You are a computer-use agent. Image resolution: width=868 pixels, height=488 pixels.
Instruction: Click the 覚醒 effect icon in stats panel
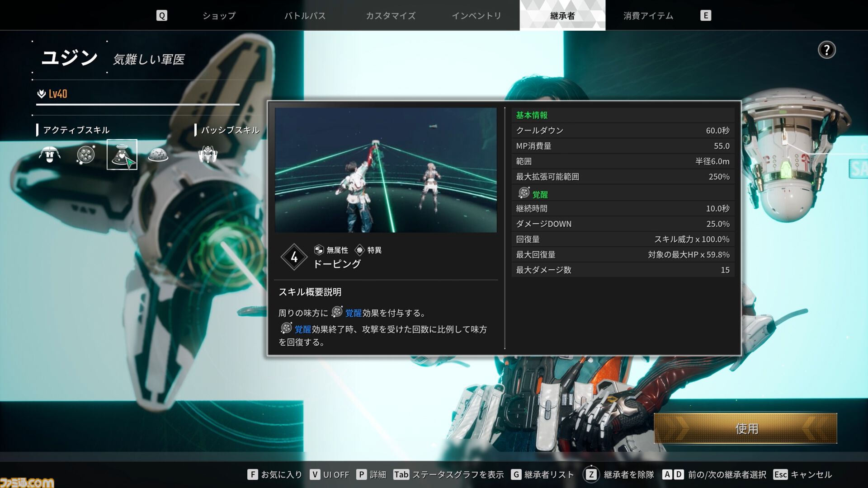524,193
